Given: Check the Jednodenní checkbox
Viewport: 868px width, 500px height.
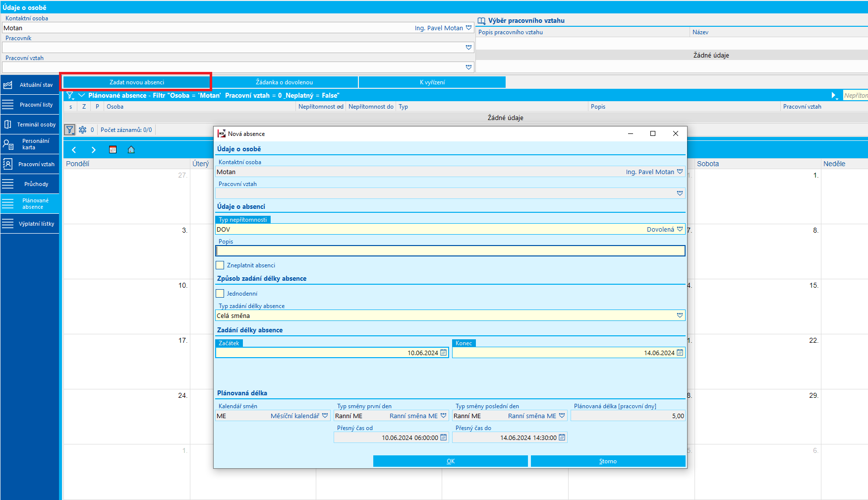Looking at the screenshot, I should 220,294.
